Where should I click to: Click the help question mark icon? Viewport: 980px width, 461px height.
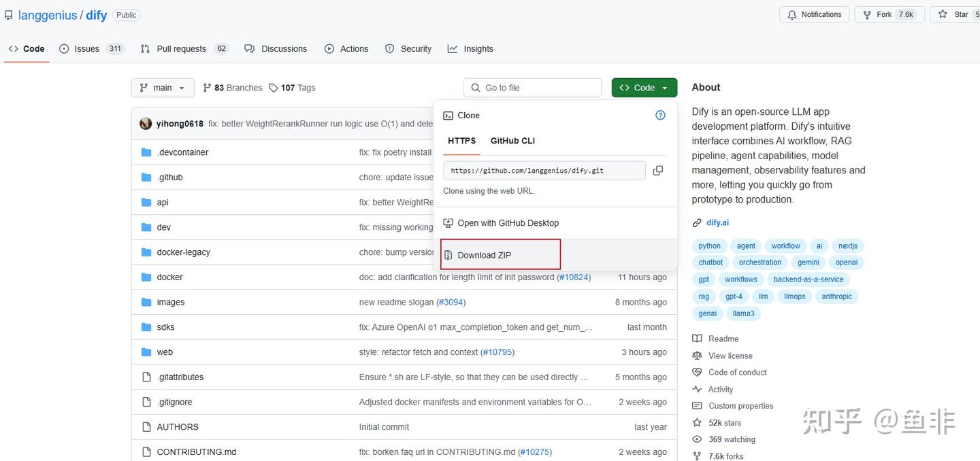[x=659, y=116]
